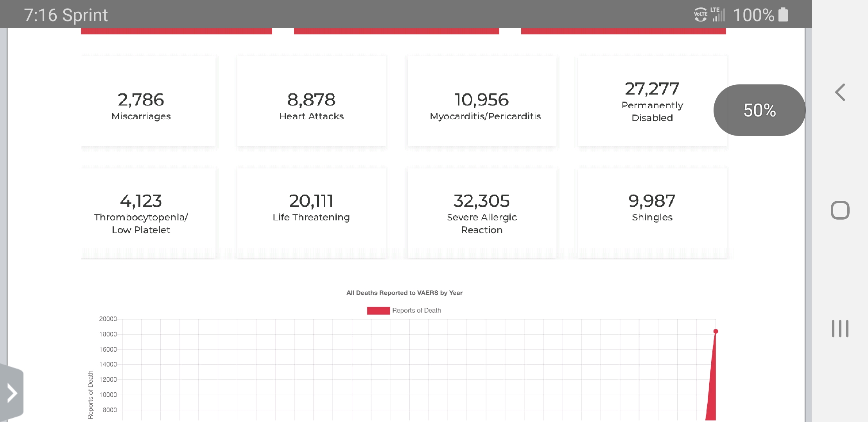Tap the 100% battery percentage text

click(x=753, y=15)
